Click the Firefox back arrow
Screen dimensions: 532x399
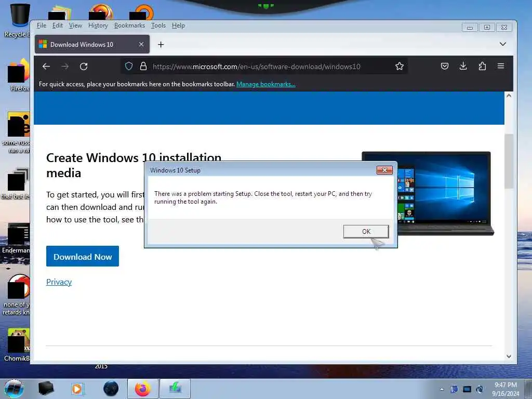coord(46,66)
